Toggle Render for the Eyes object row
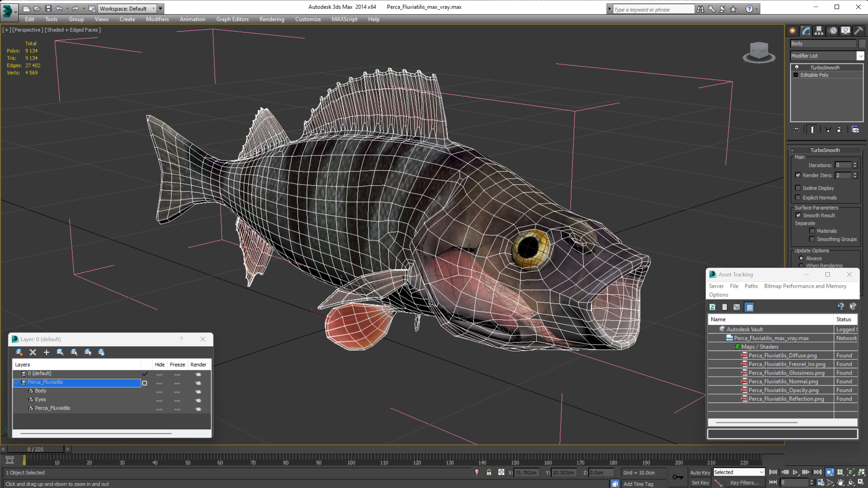The image size is (868, 488). point(198,400)
